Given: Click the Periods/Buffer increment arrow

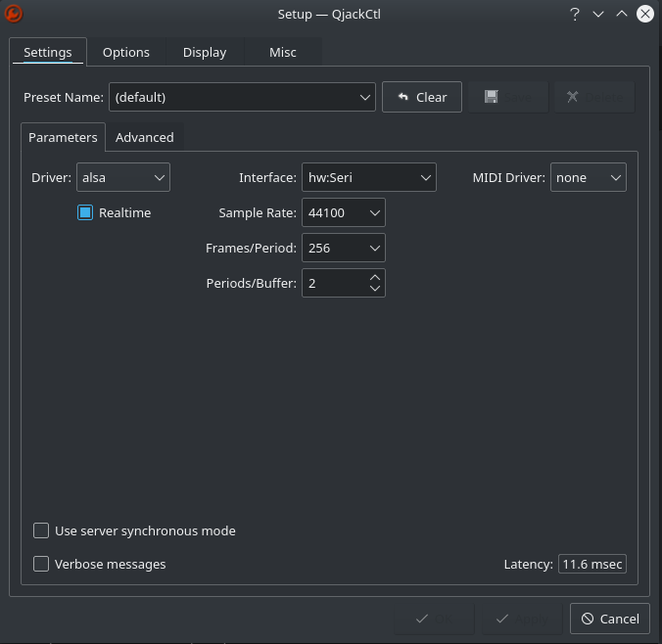Looking at the screenshot, I should click(x=374, y=277).
